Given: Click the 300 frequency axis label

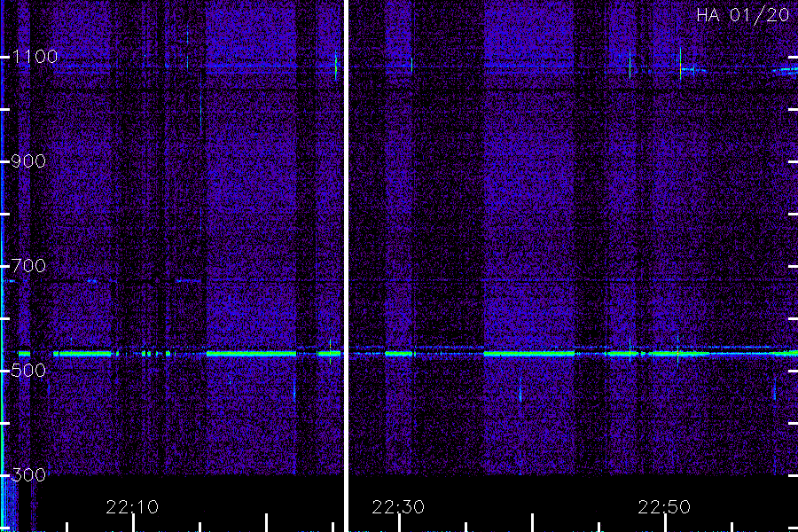Looking at the screenshot, I should click(28, 475).
